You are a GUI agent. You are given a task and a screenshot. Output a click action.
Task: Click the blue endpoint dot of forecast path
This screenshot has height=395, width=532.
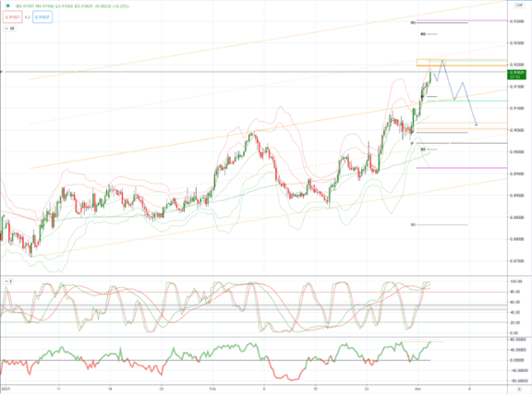pyautogui.click(x=477, y=125)
